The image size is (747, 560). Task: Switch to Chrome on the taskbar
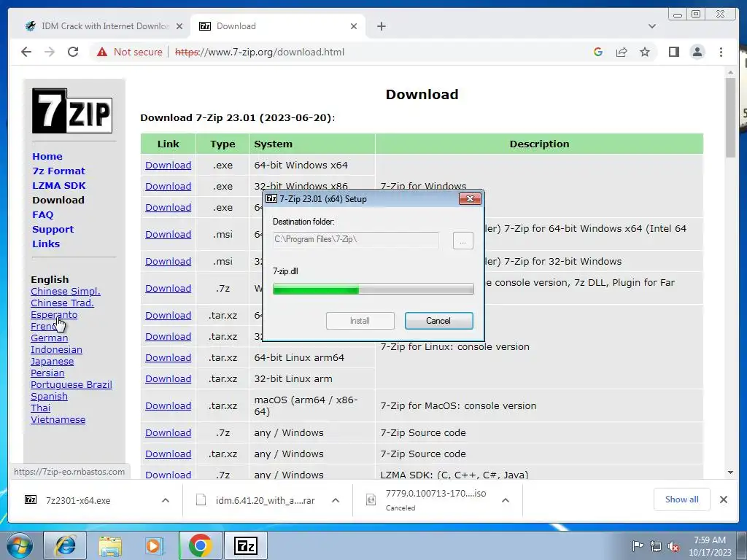[x=200, y=545]
